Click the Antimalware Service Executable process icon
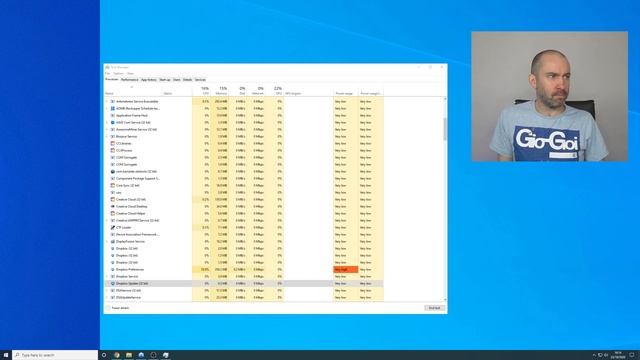The height and width of the screenshot is (360, 640). pos(113,101)
